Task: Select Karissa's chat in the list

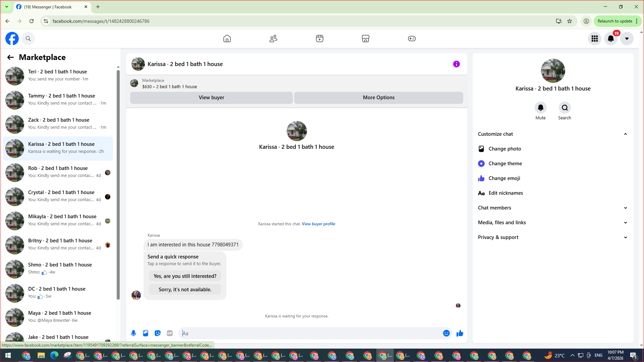Action: click(58, 148)
